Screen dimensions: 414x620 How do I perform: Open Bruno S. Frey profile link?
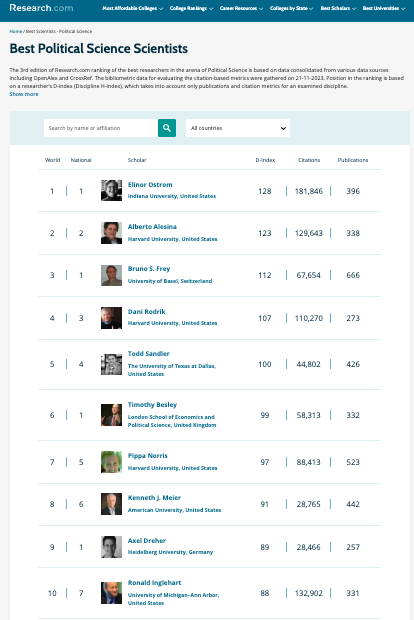point(149,268)
